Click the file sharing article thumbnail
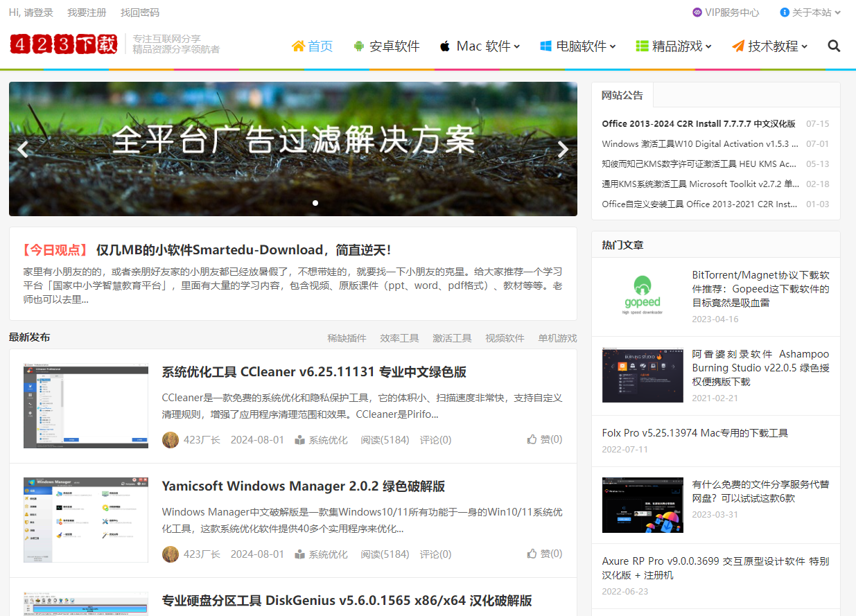The width and height of the screenshot is (856, 616). tap(643, 505)
